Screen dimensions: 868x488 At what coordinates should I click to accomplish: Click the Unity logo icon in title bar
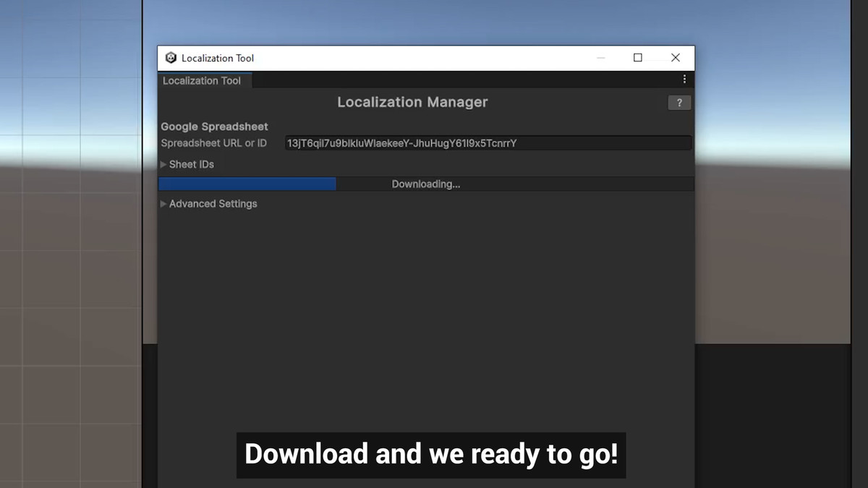[x=171, y=58]
